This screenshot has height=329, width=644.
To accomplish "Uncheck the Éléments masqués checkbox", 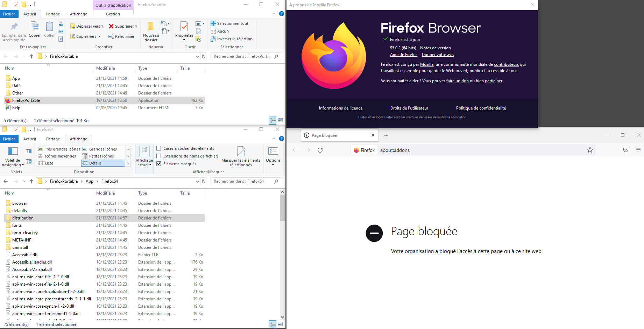I will click(159, 164).
